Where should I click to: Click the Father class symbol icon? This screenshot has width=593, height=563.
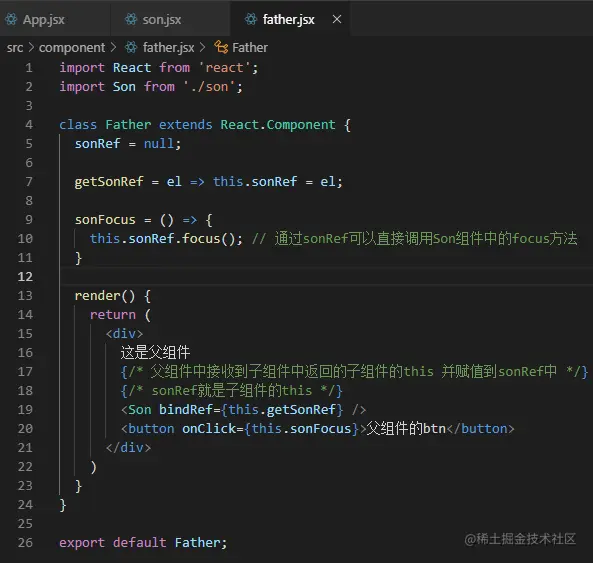tap(221, 48)
